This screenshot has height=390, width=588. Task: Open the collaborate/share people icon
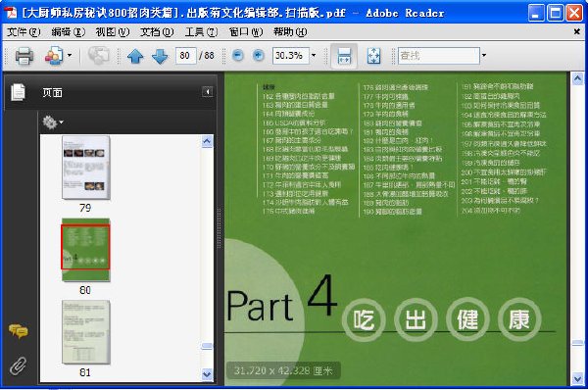(55, 56)
